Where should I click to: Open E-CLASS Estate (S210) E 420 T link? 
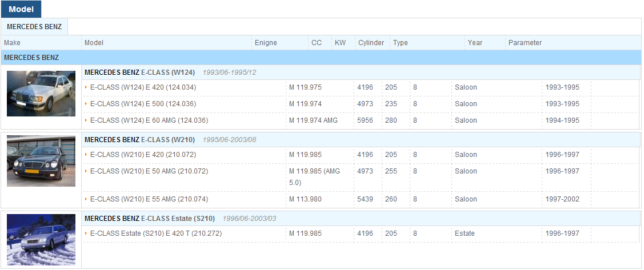156,233
